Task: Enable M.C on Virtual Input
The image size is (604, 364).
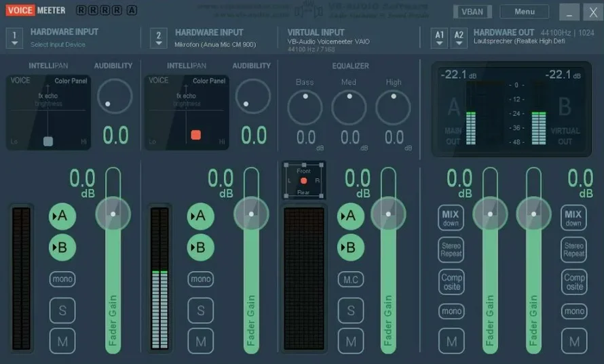Action: (x=351, y=279)
